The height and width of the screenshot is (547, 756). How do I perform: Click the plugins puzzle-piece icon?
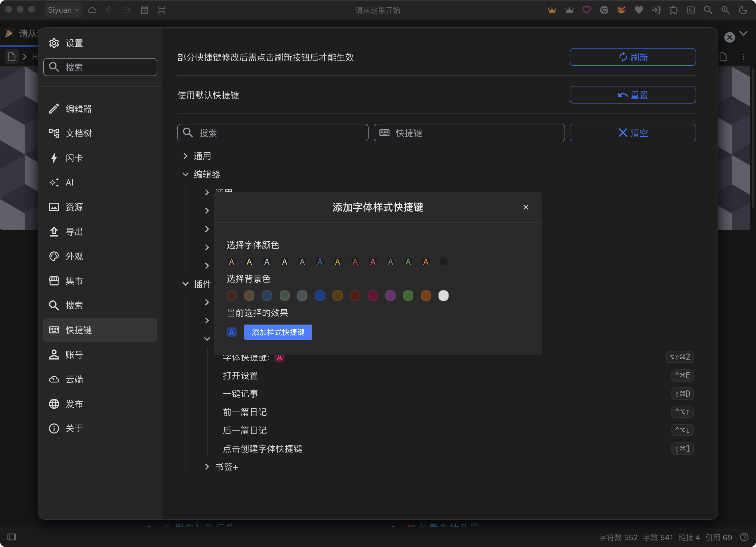[x=673, y=10]
